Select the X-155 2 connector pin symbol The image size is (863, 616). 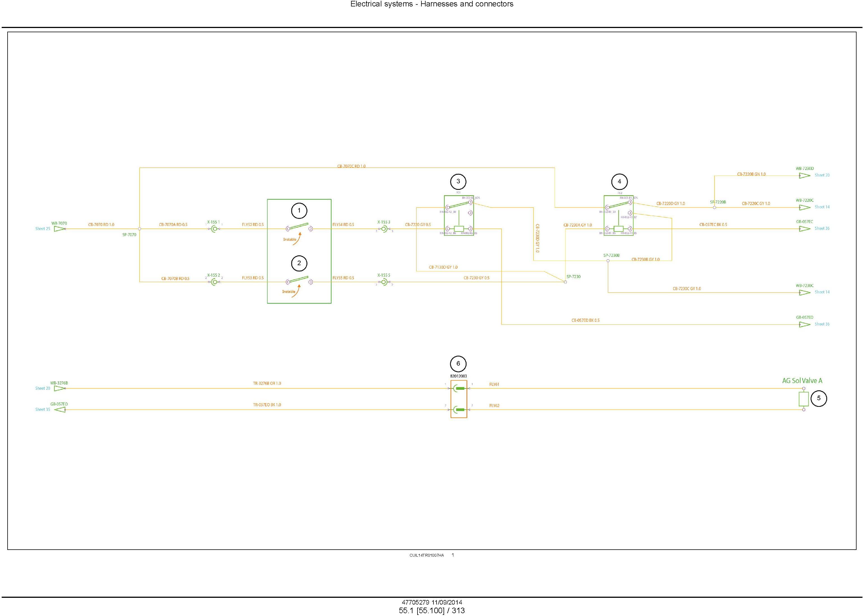[x=214, y=282]
